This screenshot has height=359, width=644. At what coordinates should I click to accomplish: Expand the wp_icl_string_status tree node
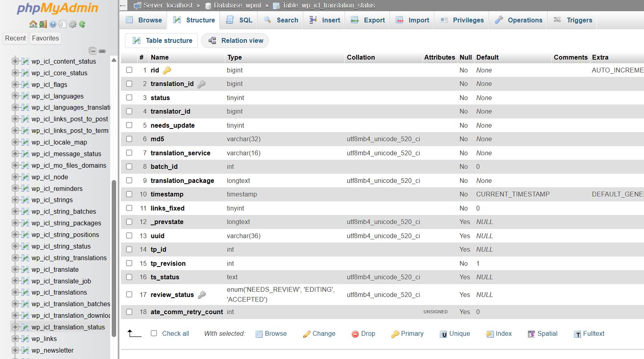(15, 246)
